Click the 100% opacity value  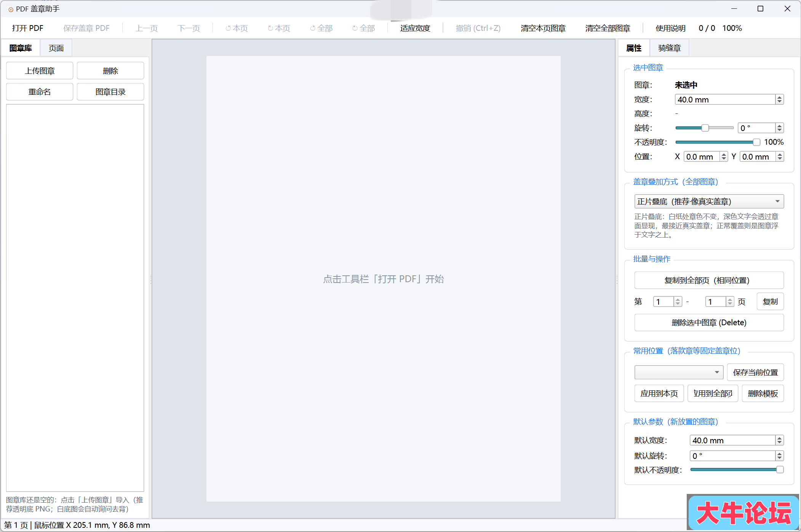tap(774, 142)
